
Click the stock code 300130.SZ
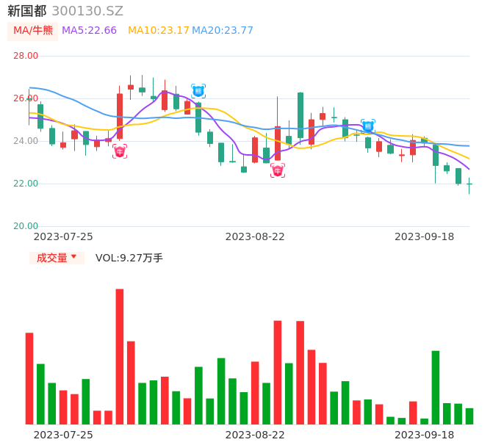point(87,11)
